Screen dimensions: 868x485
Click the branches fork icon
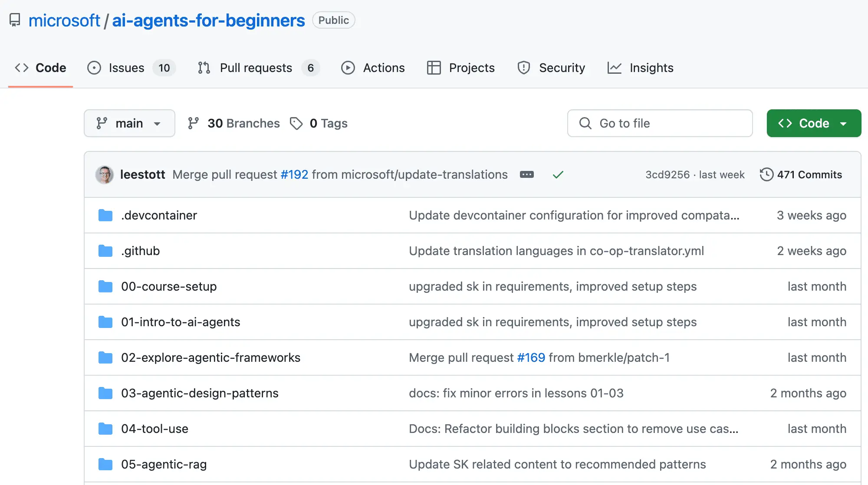[x=193, y=123]
